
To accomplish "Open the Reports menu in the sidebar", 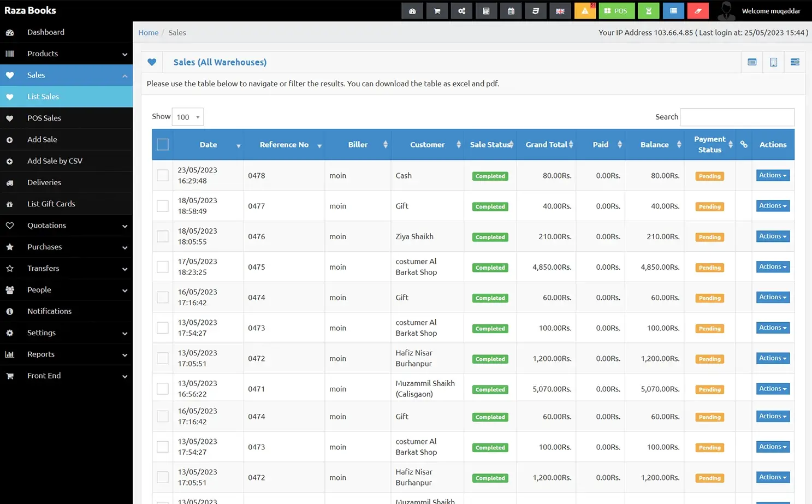I will click(41, 354).
